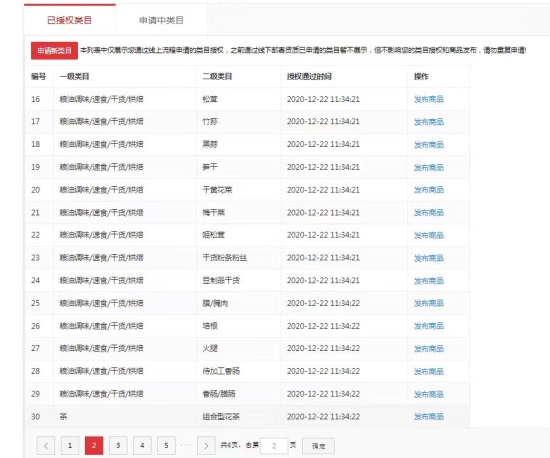550x458 pixels.
Task: Click 发布商品 for row 27 火腿
Action: (x=429, y=349)
